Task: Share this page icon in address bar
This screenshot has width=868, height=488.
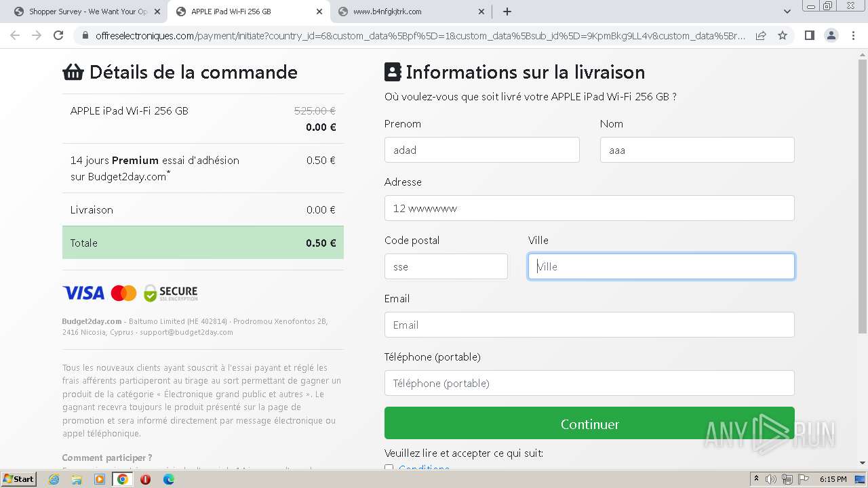Action: click(x=761, y=35)
